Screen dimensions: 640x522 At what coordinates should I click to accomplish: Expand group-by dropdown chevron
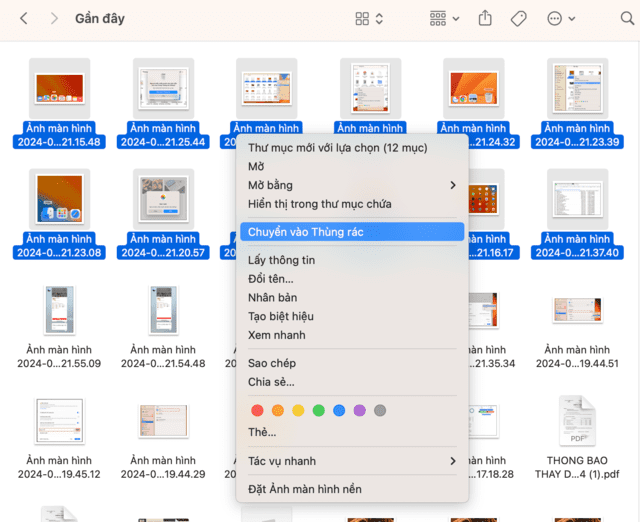456,19
